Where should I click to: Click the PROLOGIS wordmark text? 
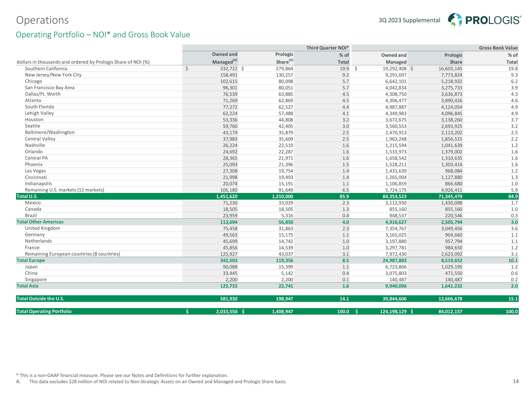click(x=493, y=20)
